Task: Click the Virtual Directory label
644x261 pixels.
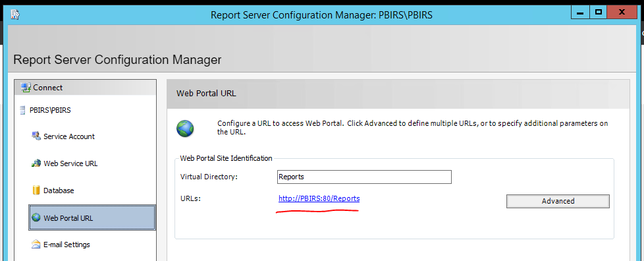Action: [x=209, y=177]
